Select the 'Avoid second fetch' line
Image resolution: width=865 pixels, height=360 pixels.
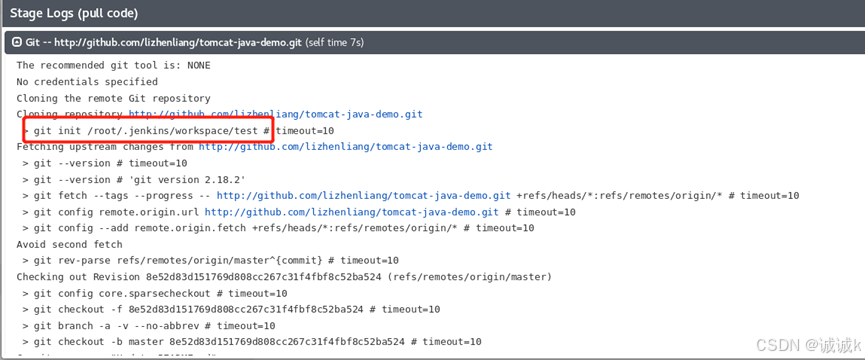pos(70,244)
